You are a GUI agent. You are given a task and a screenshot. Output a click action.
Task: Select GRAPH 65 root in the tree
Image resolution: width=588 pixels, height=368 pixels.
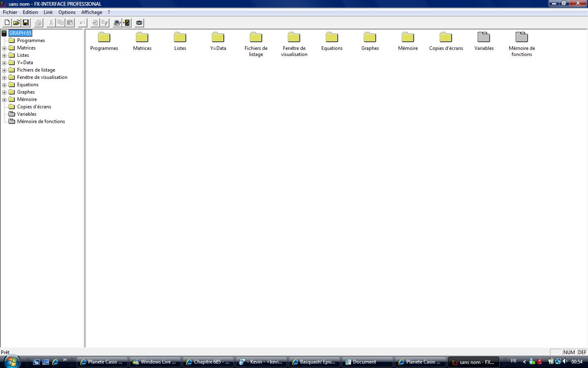point(20,33)
